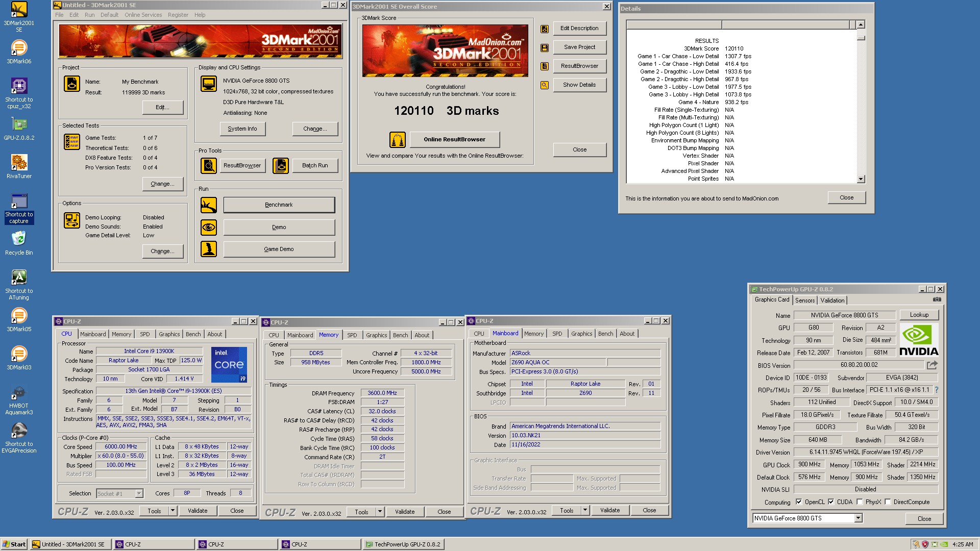Switch to the Sensors tab in GPU-Z
Image resolution: width=980 pixels, height=551 pixels.
(x=804, y=300)
